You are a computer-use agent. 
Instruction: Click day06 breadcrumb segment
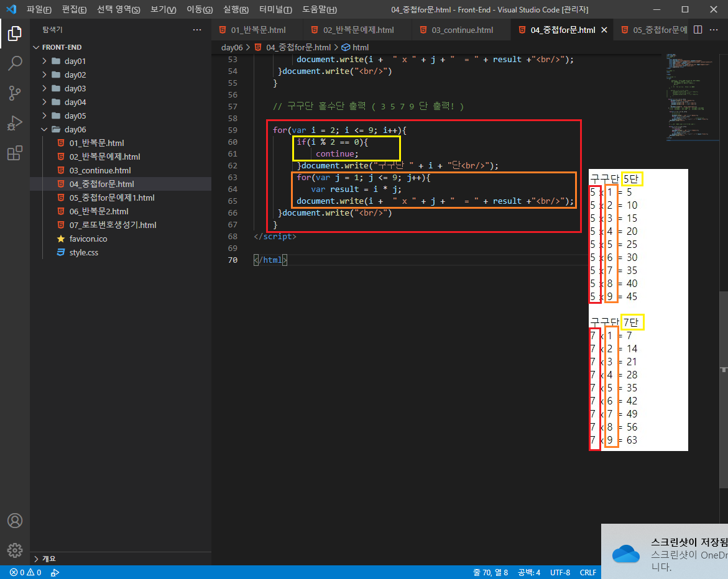click(232, 47)
